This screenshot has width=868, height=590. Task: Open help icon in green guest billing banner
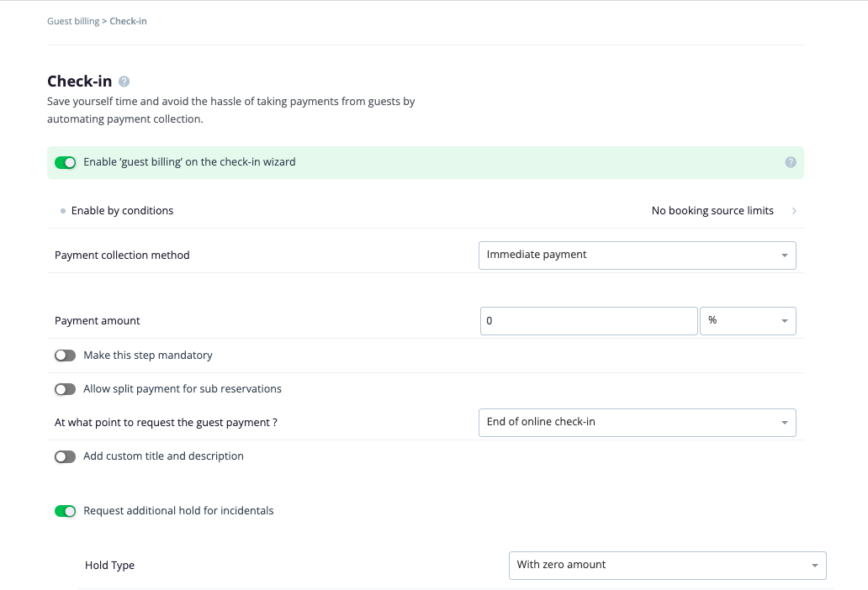[791, 162]
